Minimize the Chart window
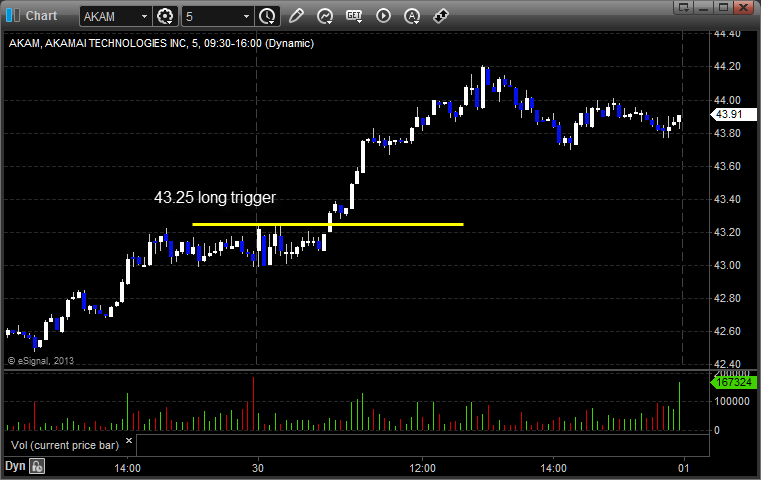 pyautogui.click(x=704, y=7)
